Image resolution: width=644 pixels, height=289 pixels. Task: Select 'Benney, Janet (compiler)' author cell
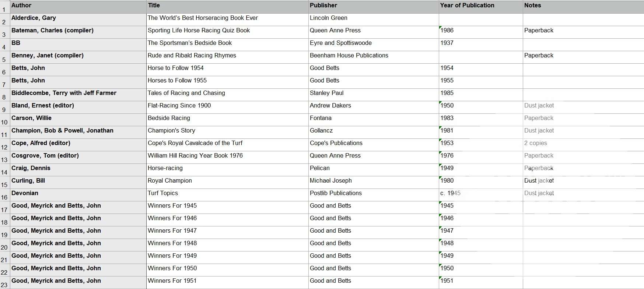pyautogui.click(x=78, y=57)
